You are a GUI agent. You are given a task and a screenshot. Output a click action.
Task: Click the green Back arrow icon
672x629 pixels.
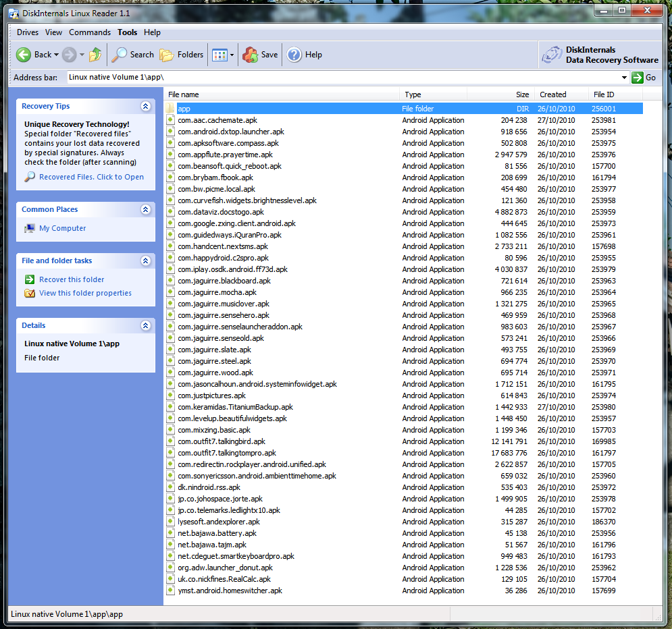pos(24,55)
